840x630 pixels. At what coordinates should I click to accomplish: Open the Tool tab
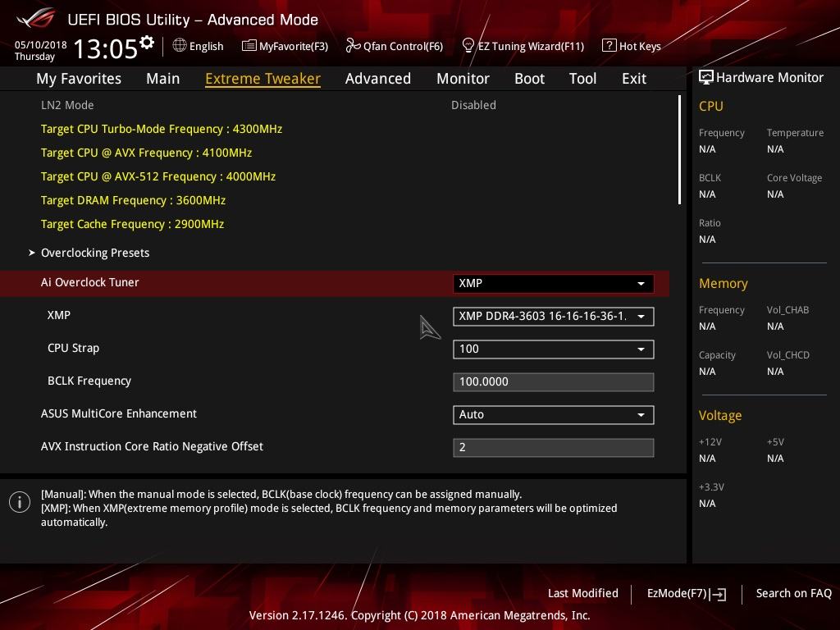pyautogui.click(x=583, y=79)
